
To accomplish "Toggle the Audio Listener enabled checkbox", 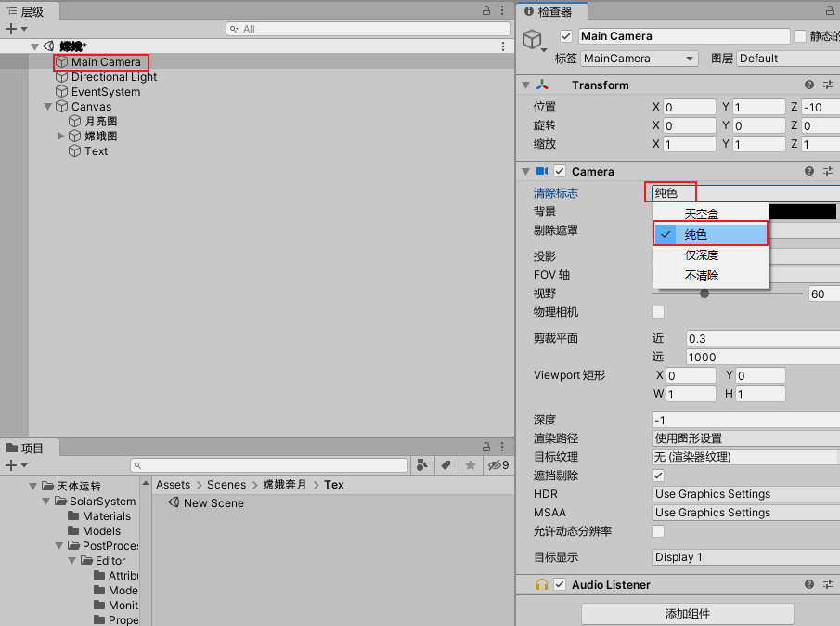I will pyautogui.click(x=560, y=584).
